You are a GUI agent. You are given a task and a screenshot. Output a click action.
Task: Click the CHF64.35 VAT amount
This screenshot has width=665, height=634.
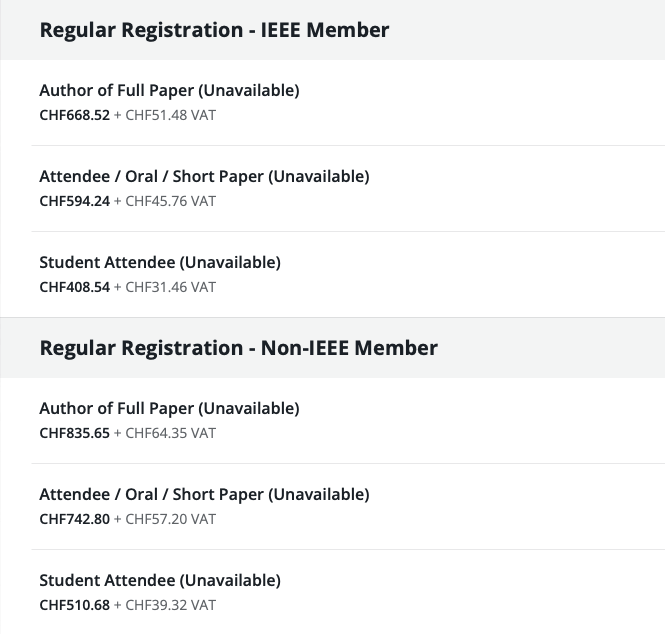coord(170,433)
